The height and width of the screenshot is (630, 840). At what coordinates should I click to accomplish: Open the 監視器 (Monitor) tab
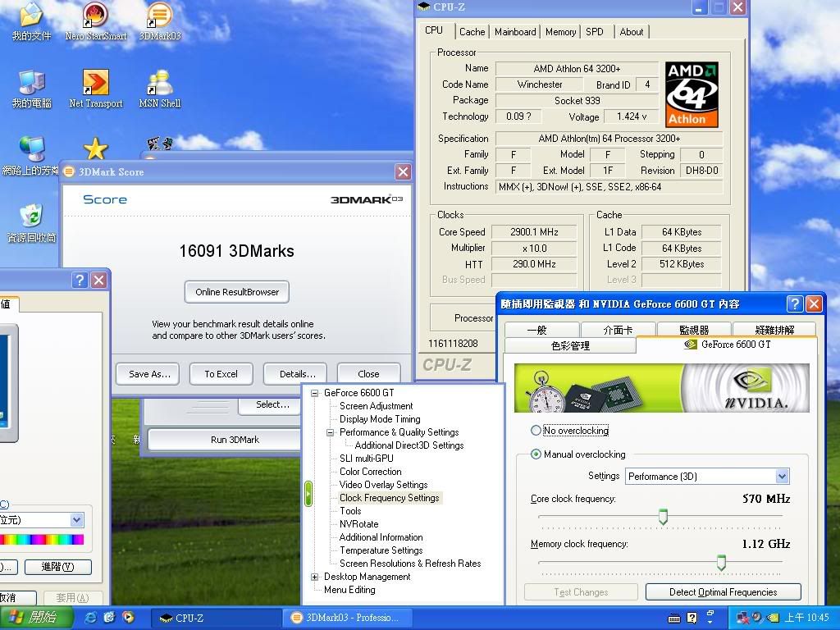point(694,330)
